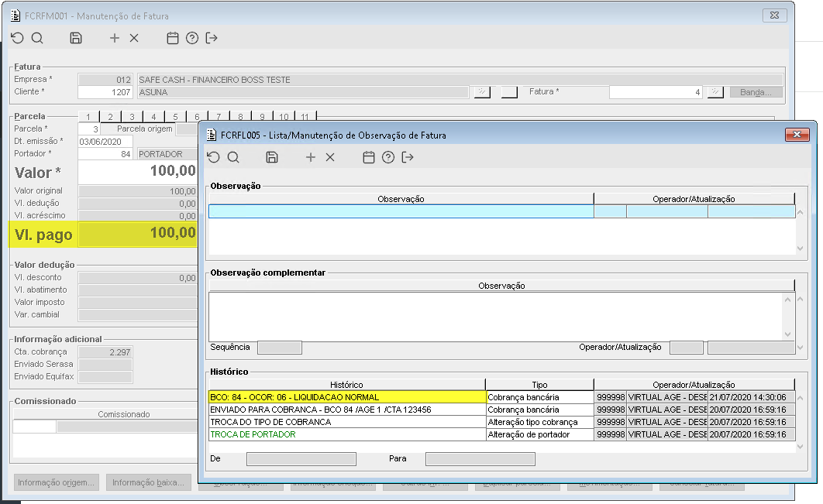Click the Vl. desconto field showing 0,00

(x=137, y=278)
